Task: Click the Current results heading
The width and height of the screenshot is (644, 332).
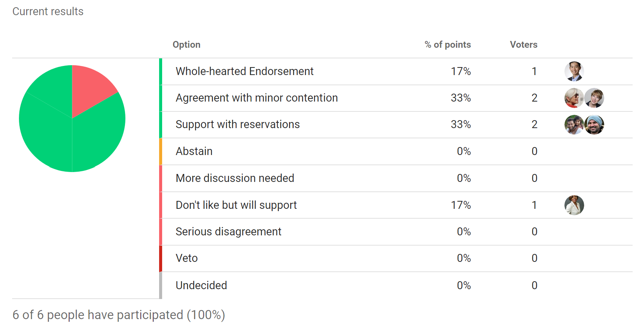Action: point(48,11)
